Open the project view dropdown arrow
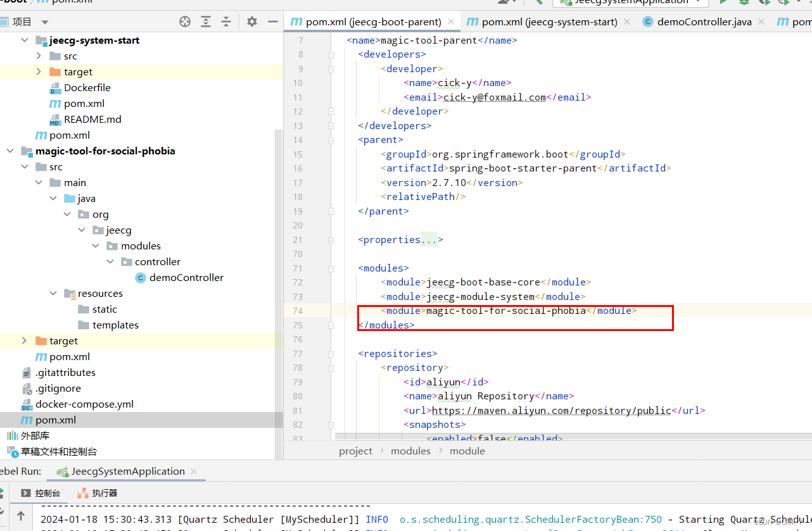 pyautogui.click(x=45, y=22)
